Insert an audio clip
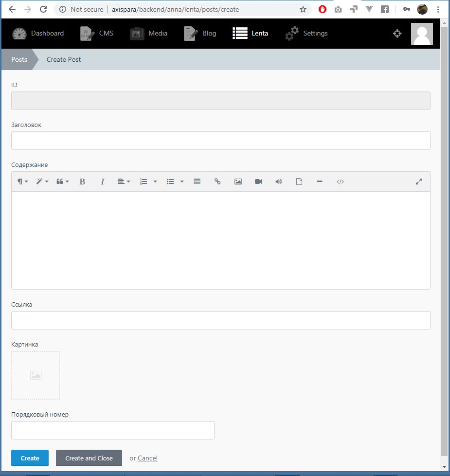 (279, 182)
